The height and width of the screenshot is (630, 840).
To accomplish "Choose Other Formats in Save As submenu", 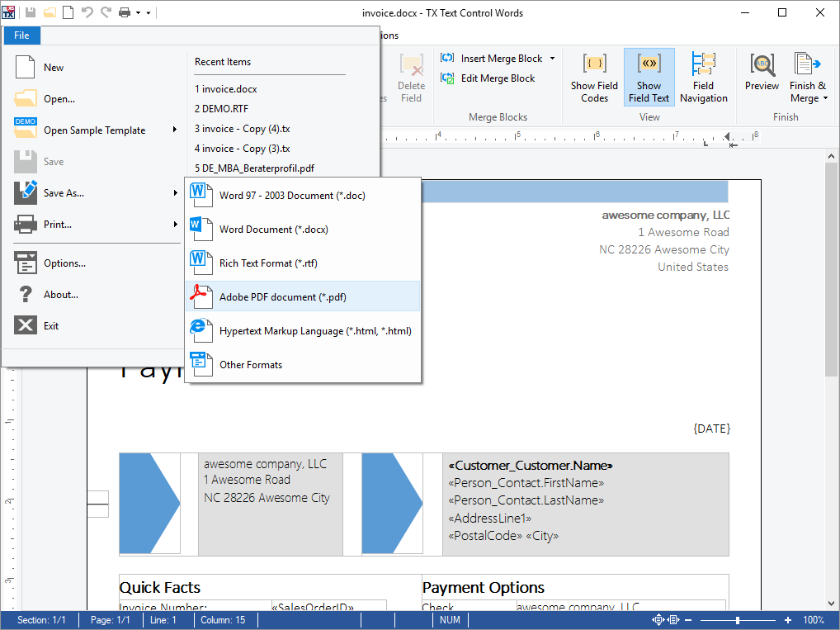I will coord(303,365).
